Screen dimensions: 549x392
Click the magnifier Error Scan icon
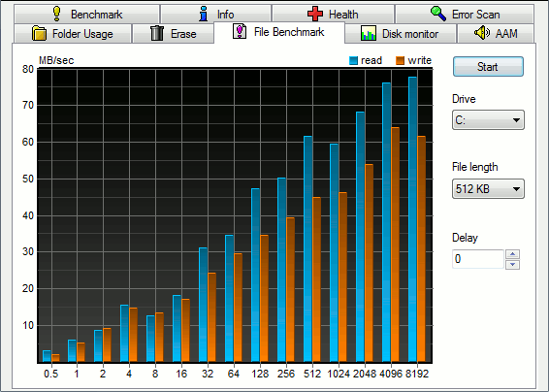tap(438, 14)
